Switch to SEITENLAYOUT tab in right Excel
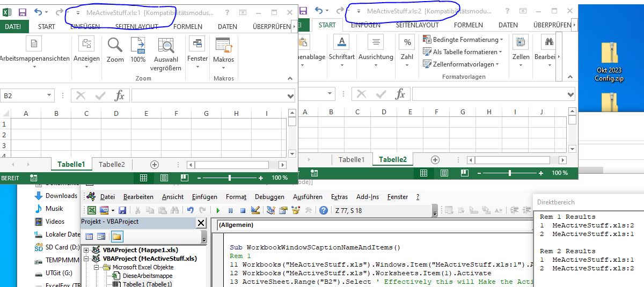This screenshot has width=644, height=287. pos(416,25)
